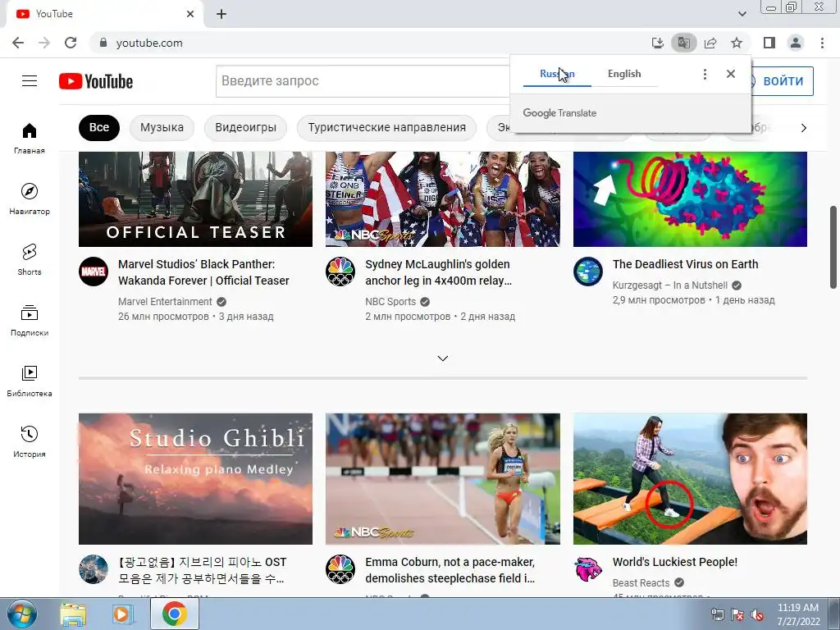Click the browser forward arrow

click(44, 43)
